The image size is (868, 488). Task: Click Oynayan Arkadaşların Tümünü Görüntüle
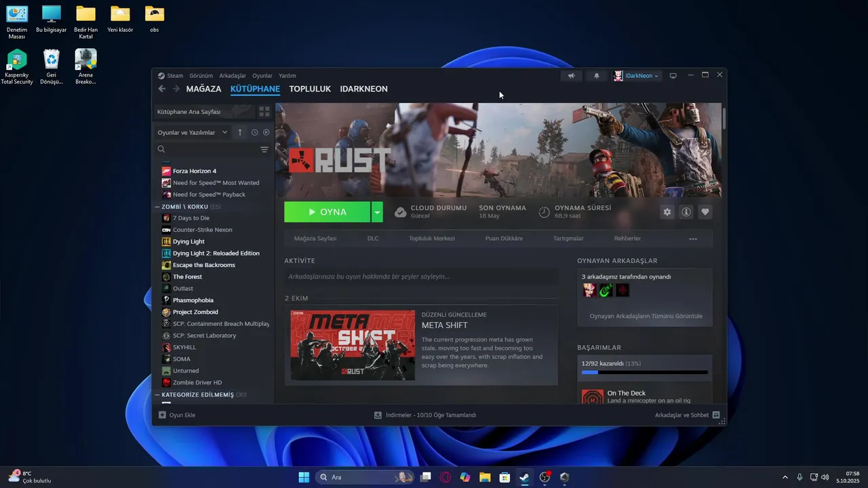point(646,316)
